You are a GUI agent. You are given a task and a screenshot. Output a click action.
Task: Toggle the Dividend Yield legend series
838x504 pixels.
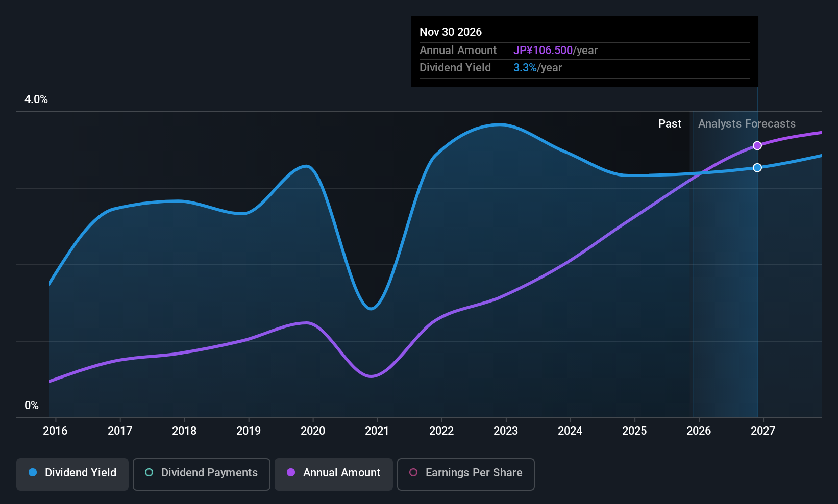coord(72,474)
